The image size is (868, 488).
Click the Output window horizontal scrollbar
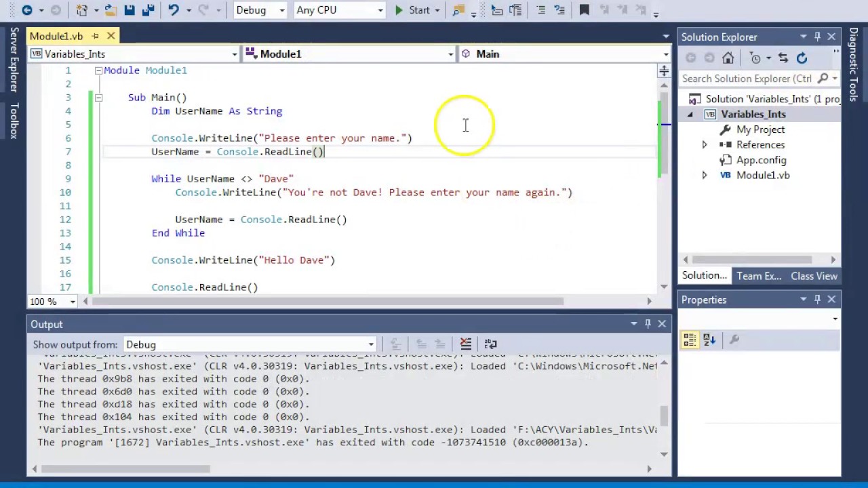click(x=125, y=468)
